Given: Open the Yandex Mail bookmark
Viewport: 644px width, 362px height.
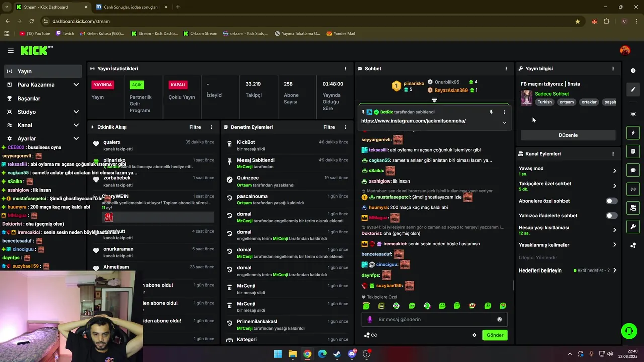Looking at the screenshot, I should click(341, 34).
